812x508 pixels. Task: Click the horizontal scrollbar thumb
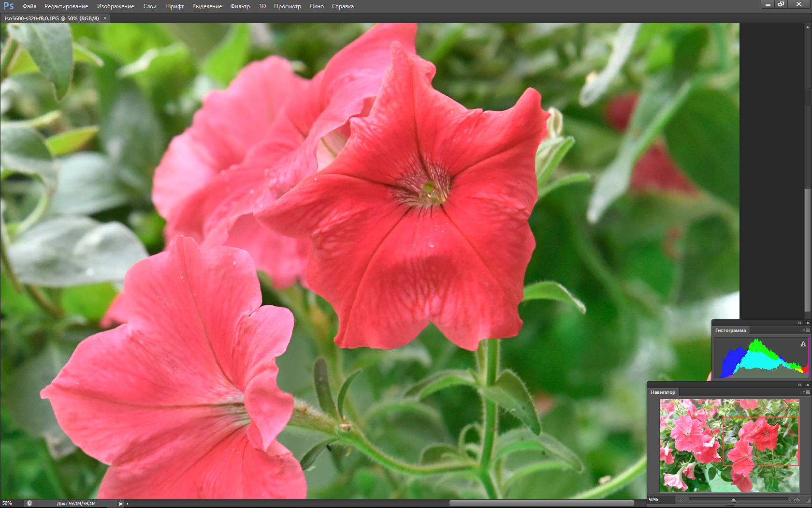click(542, 503)
